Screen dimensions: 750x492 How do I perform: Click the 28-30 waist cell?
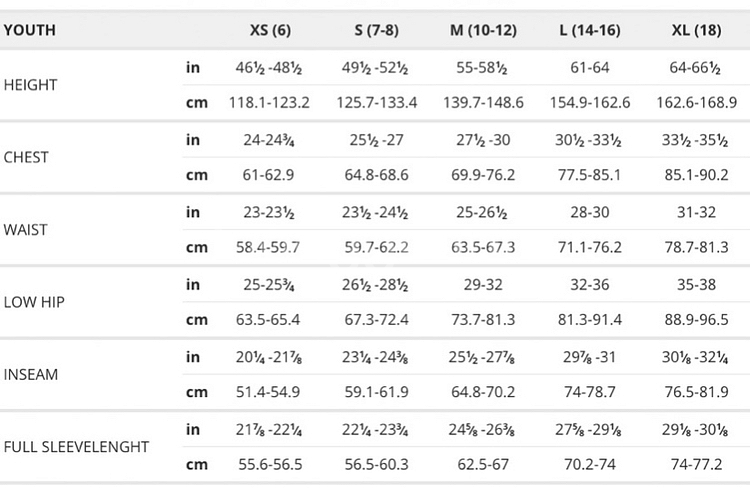(590, 211)
